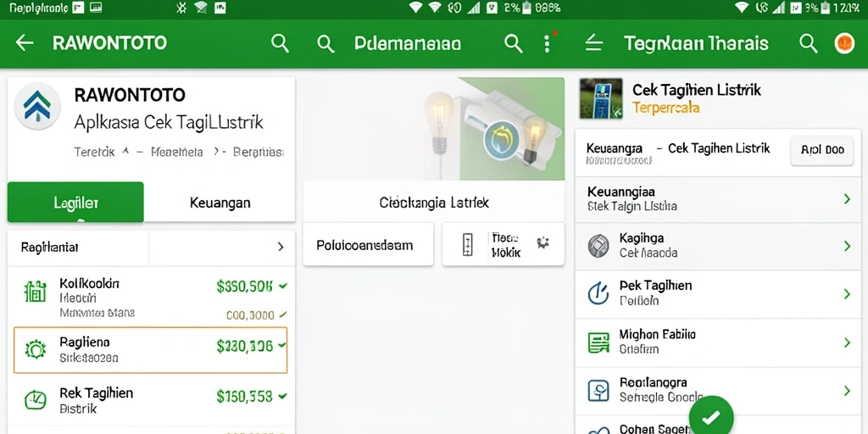This screenshot has height=434, width=868.
Task: Tap the Bluetooth icon in status bar
Action: tap(181, 7)
